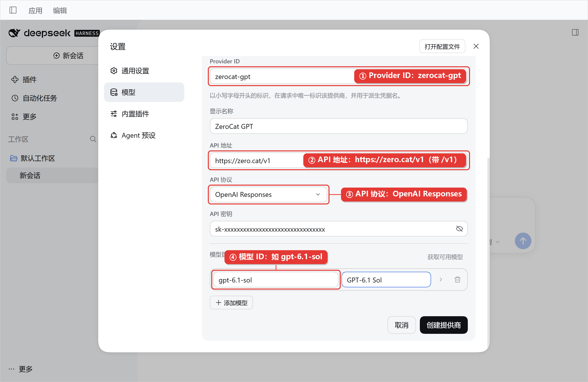Open the 应用 menu
588x382 pixels.
35,10
